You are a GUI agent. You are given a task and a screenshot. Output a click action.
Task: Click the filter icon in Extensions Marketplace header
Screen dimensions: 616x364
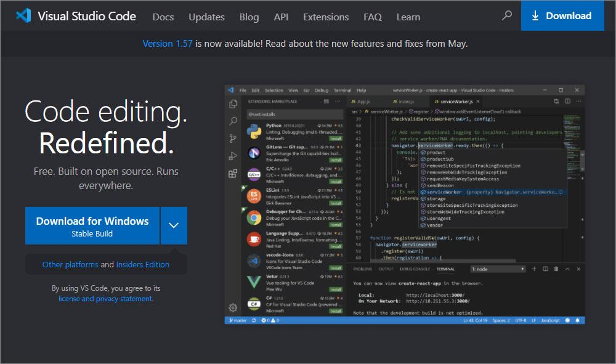(x=326, y=101)
